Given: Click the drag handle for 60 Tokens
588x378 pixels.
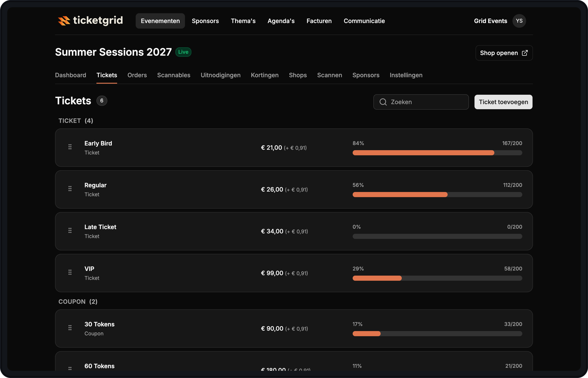Looking at the screenshot, I should (x=70, y=368).
